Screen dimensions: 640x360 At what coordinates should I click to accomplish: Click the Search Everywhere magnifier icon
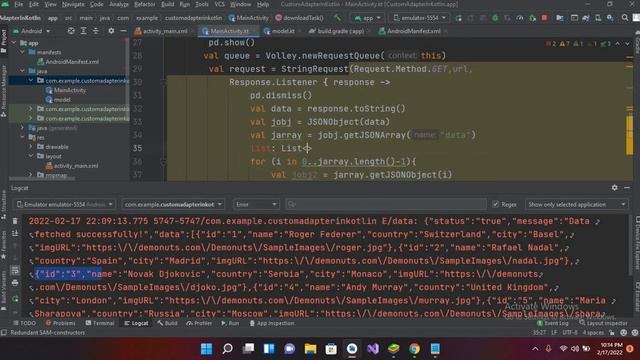pyautogui.click(x=625, y=18)
